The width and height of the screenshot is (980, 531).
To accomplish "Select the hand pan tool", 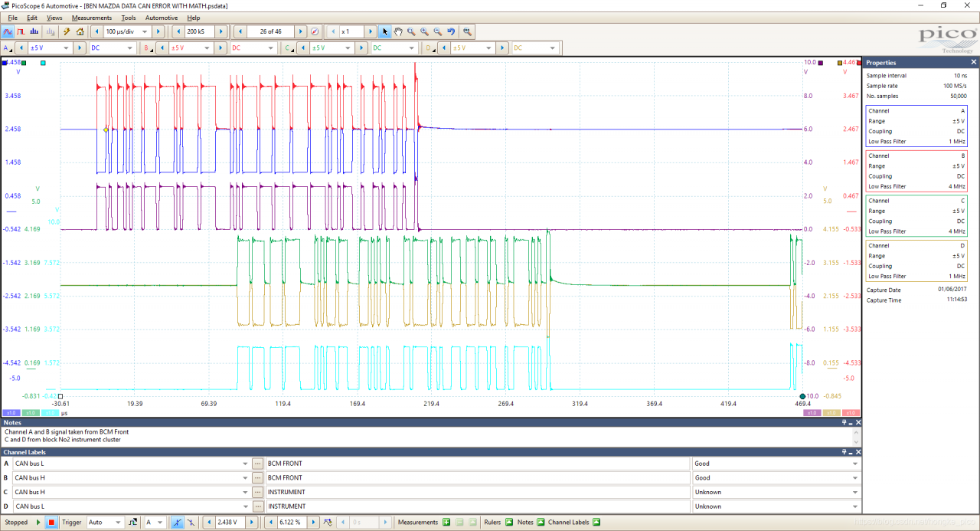I will (398, 31).
